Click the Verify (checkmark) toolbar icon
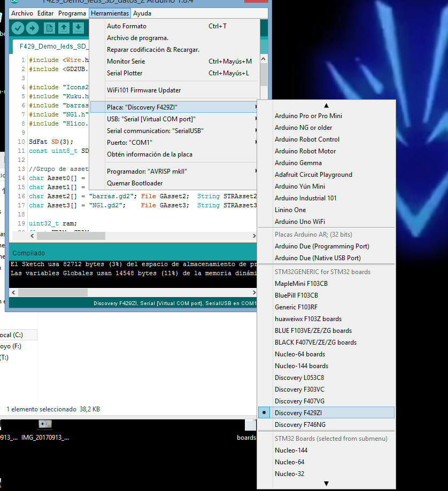This screenshot has height=491, width=448. (18, 28)
